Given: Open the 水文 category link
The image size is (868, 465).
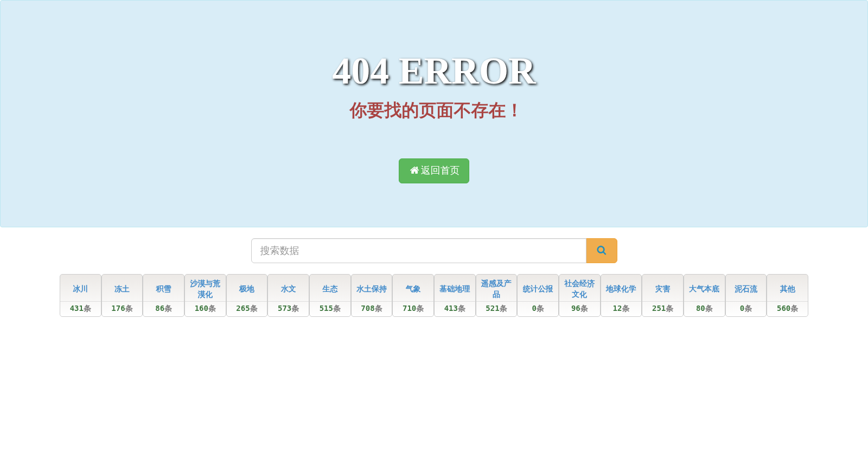Looking at the screenshot, I should (x=288, y=289).
